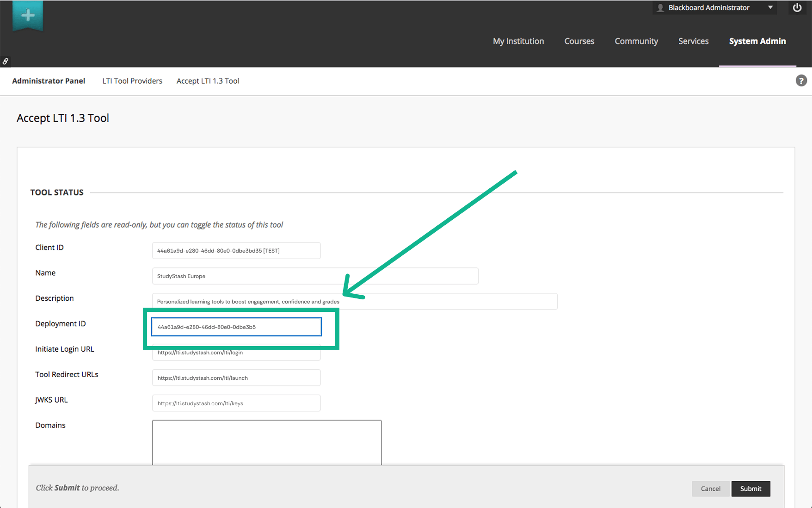812x508 pixels.
Task: Click the Deployment ID label
Action: (x=61, y=324)
